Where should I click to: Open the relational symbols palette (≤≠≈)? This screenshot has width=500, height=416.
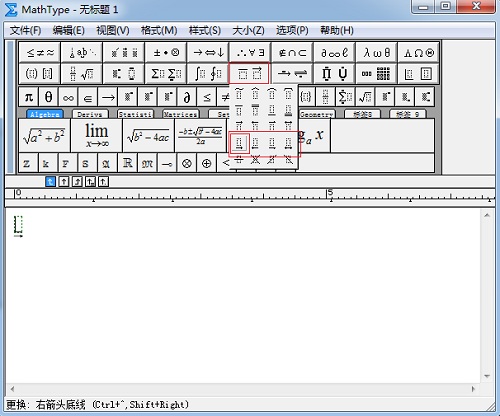point(40,52)
